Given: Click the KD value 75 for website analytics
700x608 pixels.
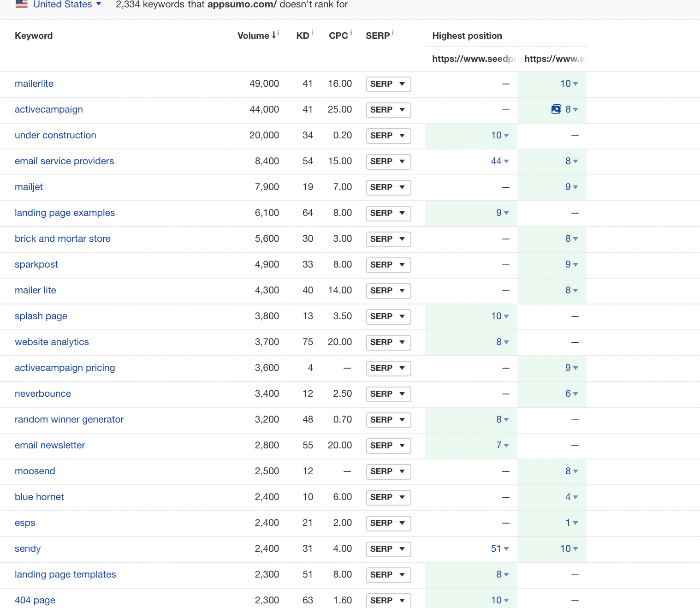Looking at the screenshot, I should 308,342.
